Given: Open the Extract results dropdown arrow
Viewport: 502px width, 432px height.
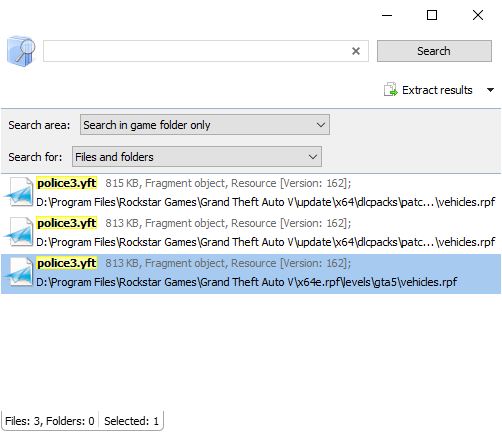Looking at the screenshot, I should 490,90.
